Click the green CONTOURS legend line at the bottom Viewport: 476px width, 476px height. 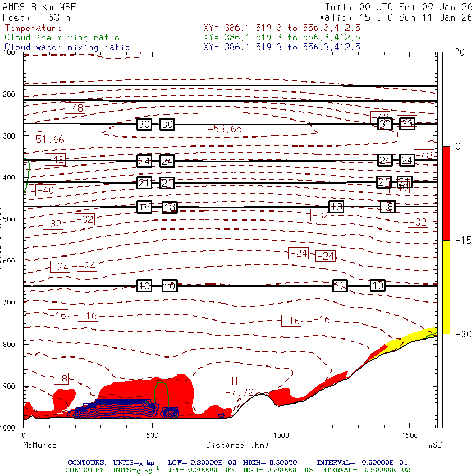coord(237,470)
